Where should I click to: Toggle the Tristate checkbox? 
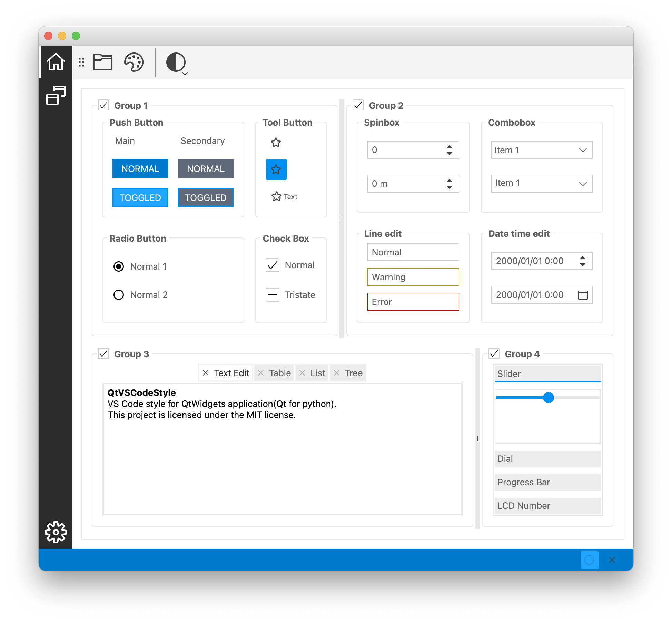point(273,295)
